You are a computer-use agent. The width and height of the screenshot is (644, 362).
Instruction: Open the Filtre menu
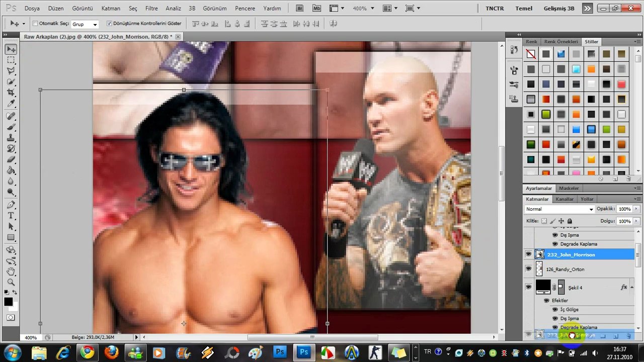151,9
